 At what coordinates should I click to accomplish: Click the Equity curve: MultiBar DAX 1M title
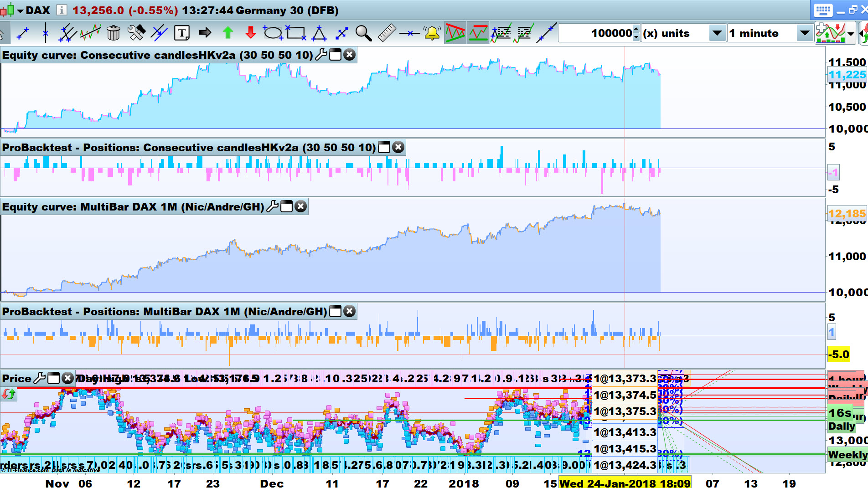tap(133, 207)
